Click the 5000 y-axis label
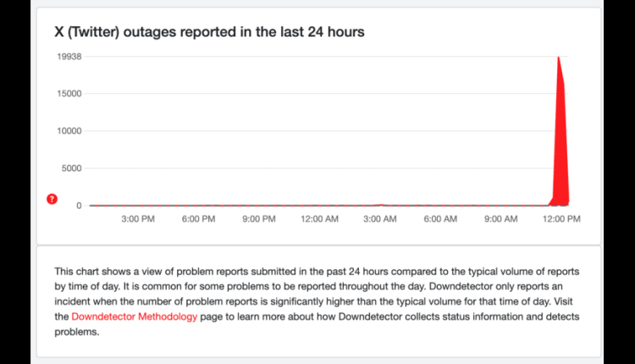The image size is (635, 364). point(72,168)
